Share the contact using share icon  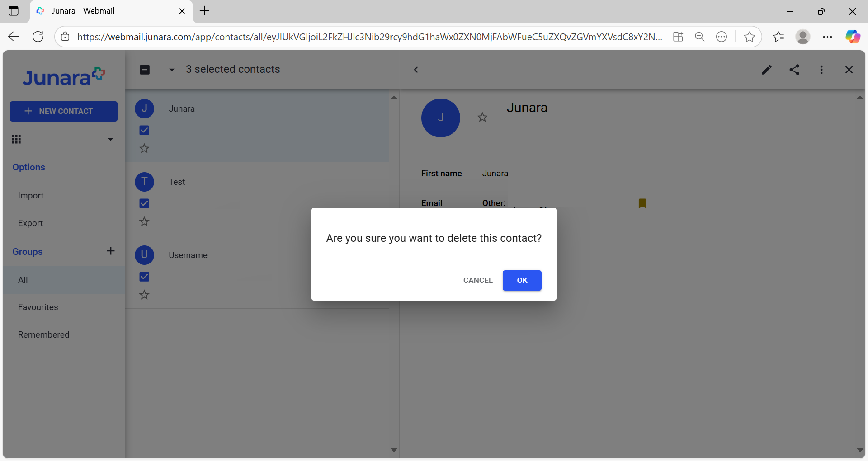[x=794, y=70]
